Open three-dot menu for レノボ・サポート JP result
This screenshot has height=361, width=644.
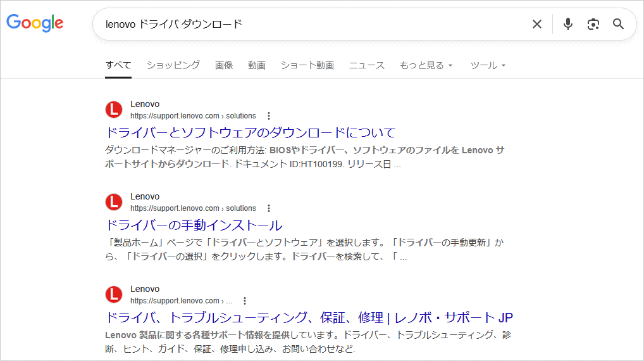coord(245,301)
